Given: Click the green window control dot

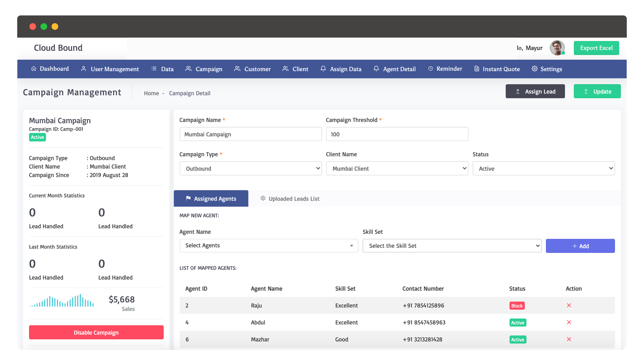Looking at the screenshot, I should click(x=44, y=27).
